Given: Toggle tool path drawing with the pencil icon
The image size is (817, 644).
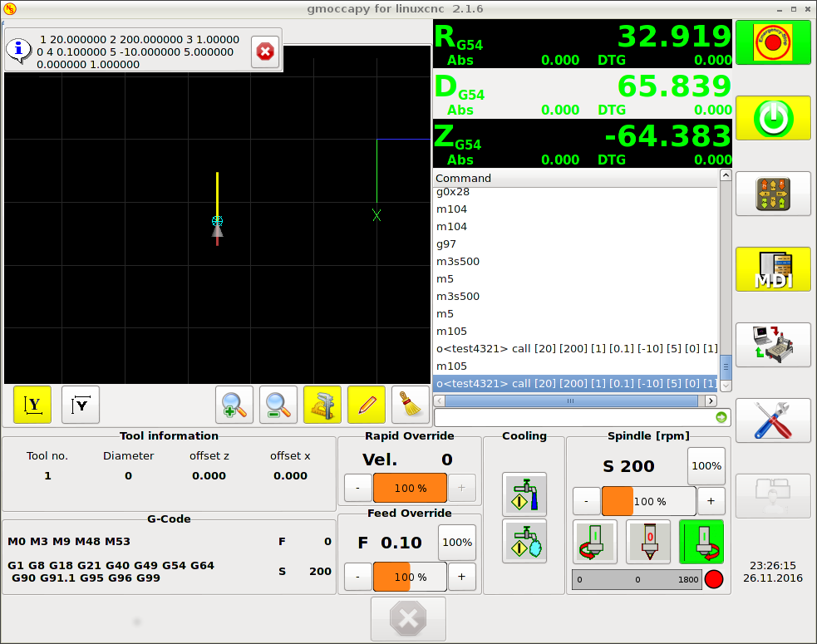Looking at the screenshot, I should (x=367, y=405).
